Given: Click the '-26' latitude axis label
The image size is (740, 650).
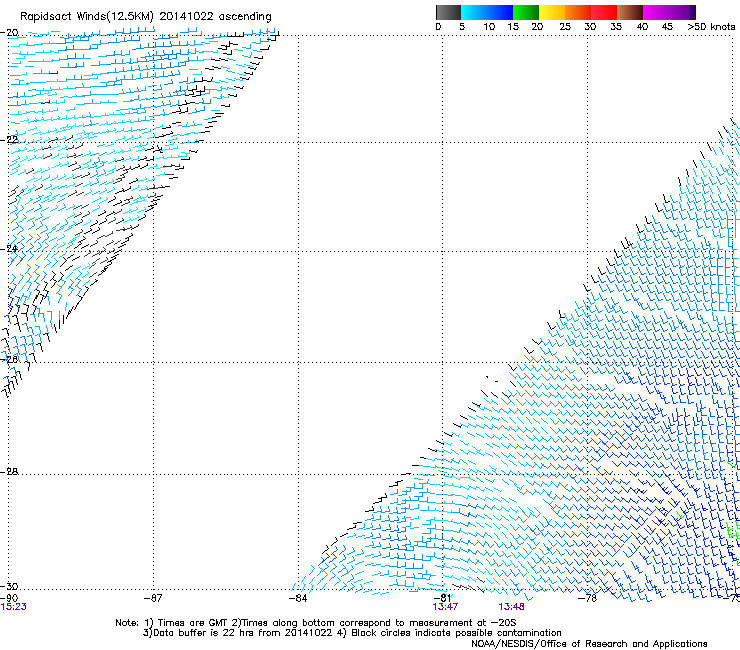Looking at the screenshot, I should point(9,359).
